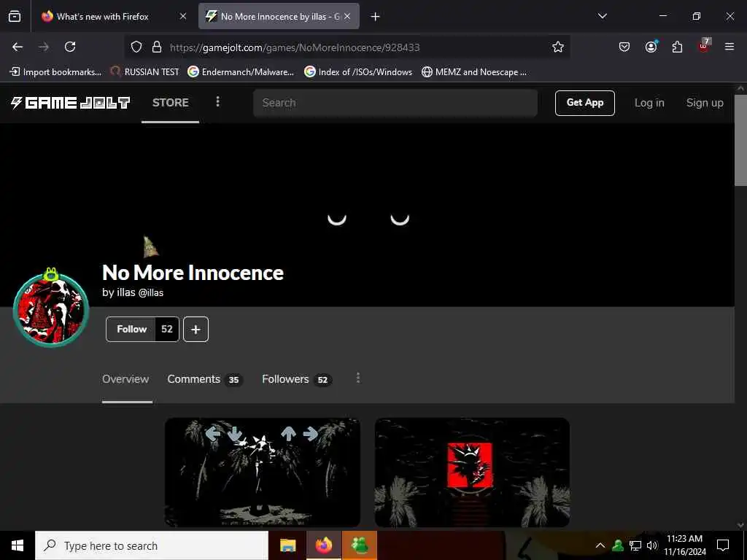Select the No More Innocence browser tab
This screenshot has height=560, width=747.
pos(279,16)
